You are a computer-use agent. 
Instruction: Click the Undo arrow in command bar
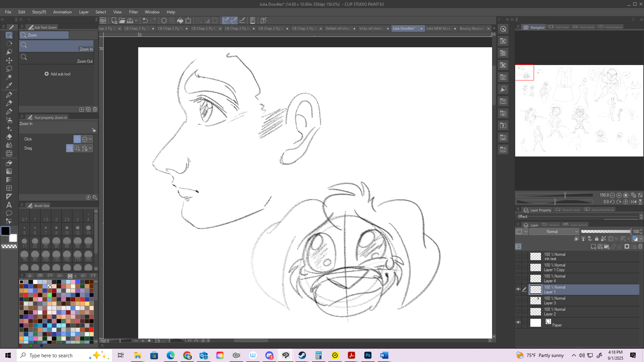coord(145,20)
